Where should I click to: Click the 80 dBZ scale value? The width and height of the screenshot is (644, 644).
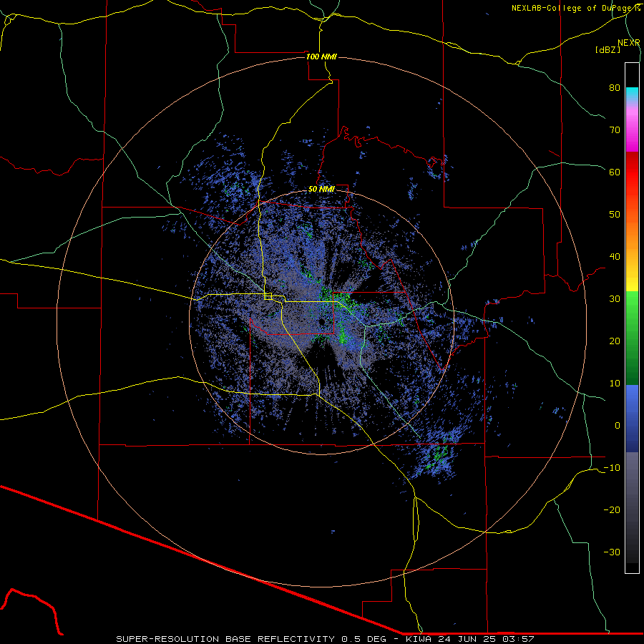tap(615, 87)
